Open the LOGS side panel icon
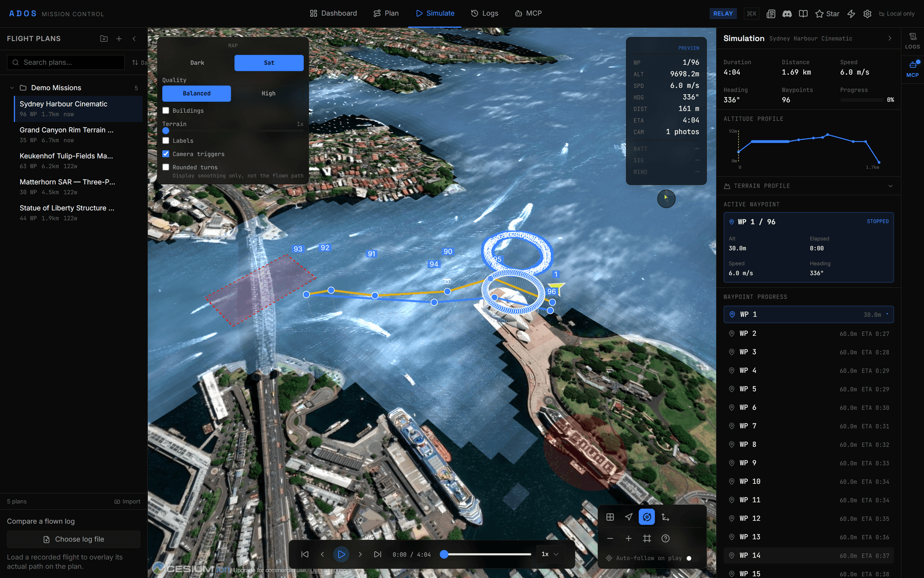The width and height of the screenshot is (924, 578). (912, 40)
